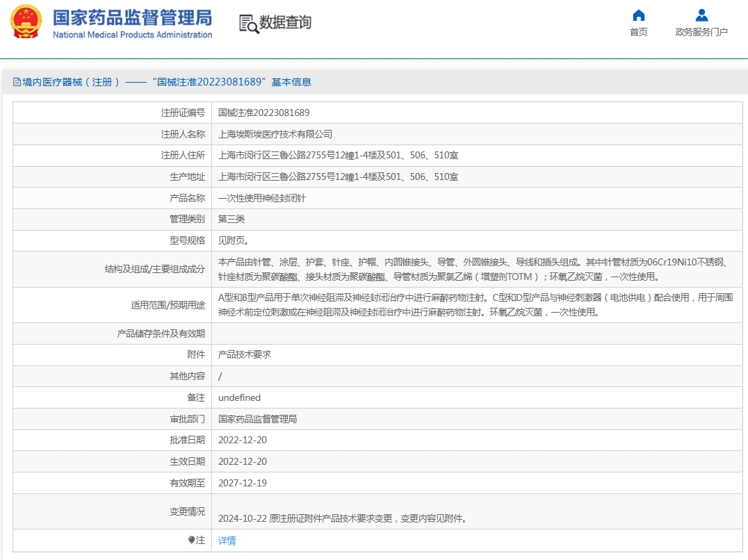Click the 审批部门 row label
Image resolution: width=748 pixels, height=560 pixels.
[x=188, y=419]
